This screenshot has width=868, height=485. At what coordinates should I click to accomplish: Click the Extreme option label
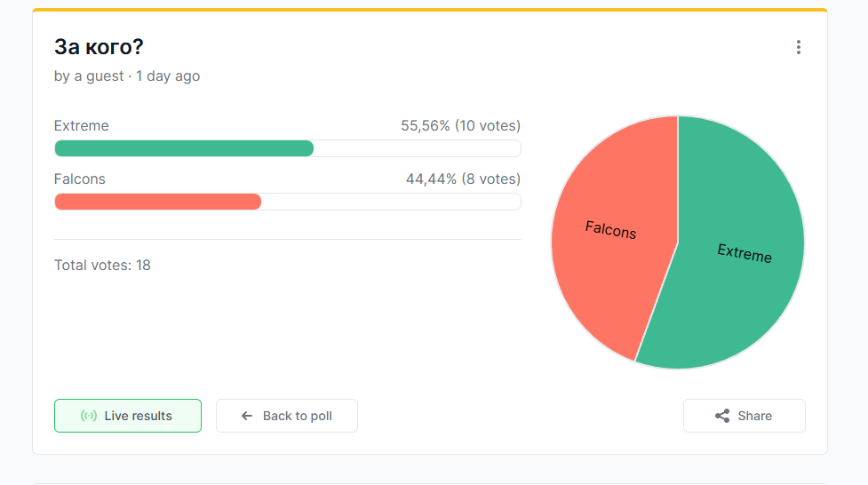[82, 126]
